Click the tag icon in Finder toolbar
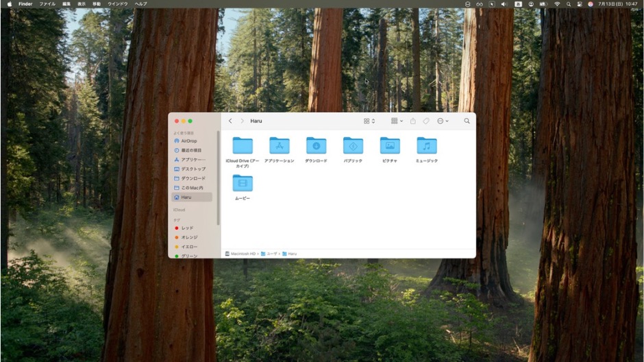Image resolution: width=644 pixels, height=362 pixels. 426,121
